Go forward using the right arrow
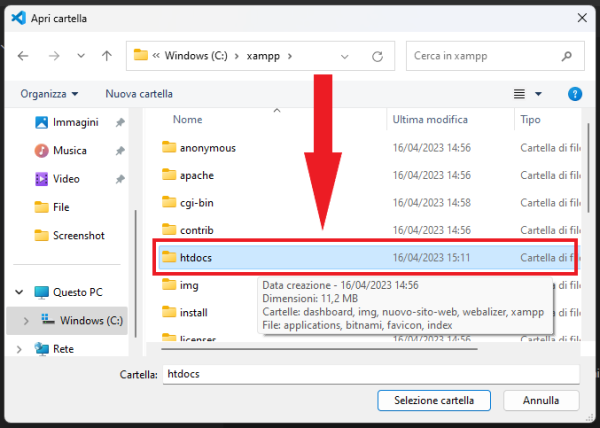 [x=54, y=56]
